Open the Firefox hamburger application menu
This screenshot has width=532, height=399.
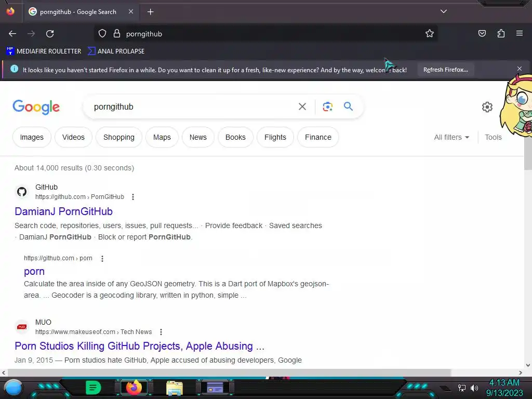tap(520, 33)
